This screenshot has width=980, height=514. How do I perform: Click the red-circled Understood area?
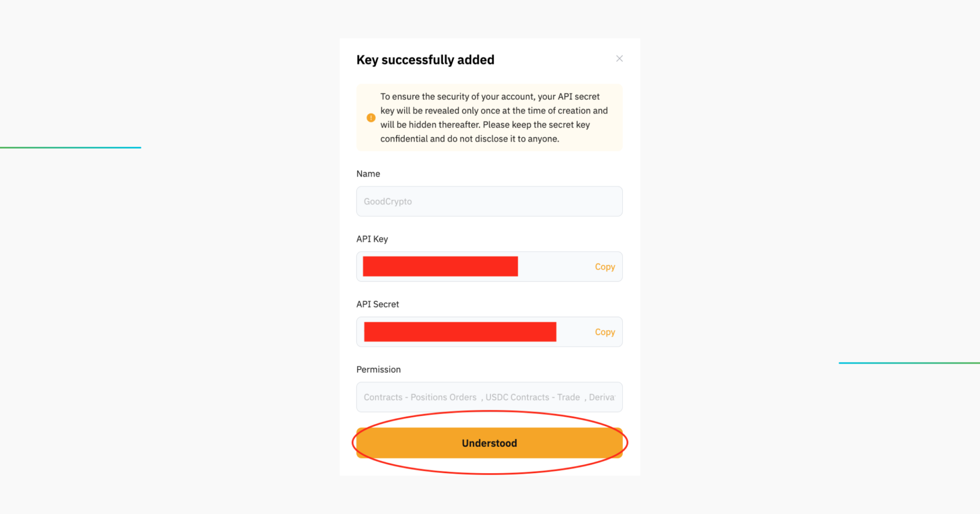(x=488, y=443)
